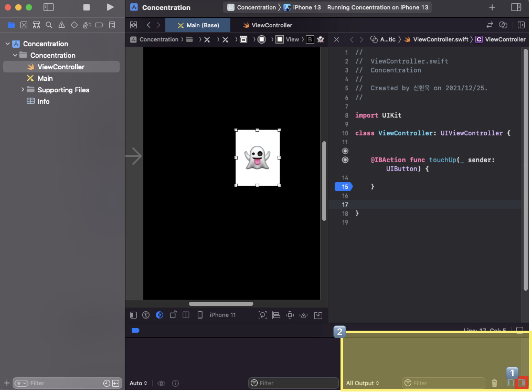Open the Find navigator magnifier icon
The width and height of the screenshot is (532, 392).
pos(49,25)
